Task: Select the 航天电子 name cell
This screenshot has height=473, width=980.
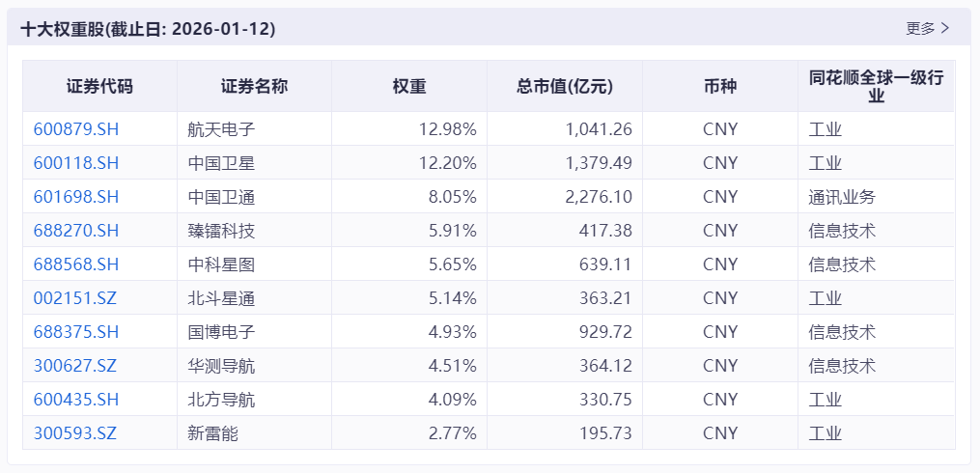Action: click(222, 129)
